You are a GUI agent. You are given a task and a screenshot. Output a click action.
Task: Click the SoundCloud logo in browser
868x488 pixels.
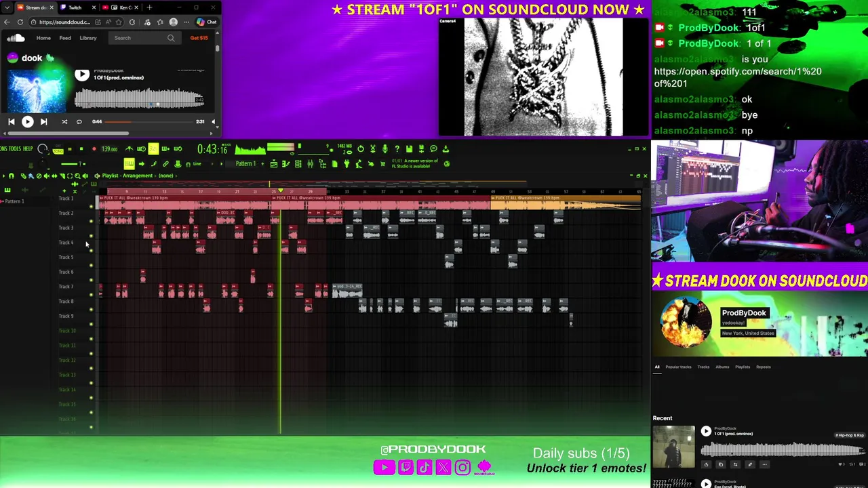15,38
